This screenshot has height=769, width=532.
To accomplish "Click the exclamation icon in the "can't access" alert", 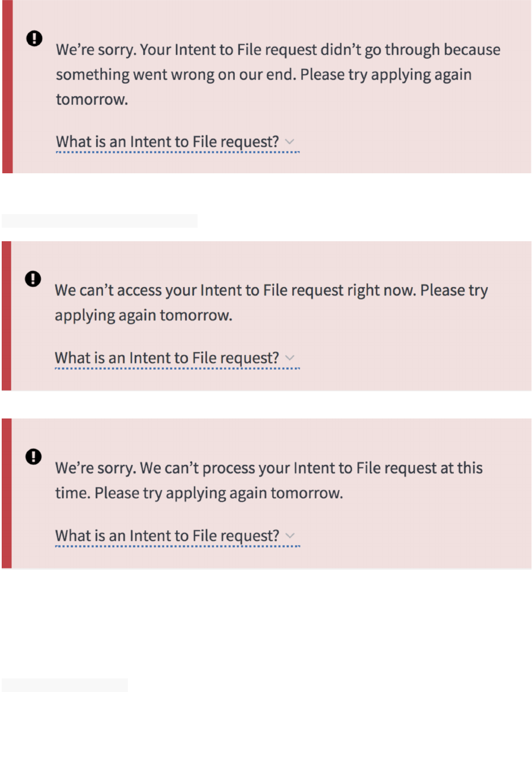I will pyautogui.click(x=33, y=279).
